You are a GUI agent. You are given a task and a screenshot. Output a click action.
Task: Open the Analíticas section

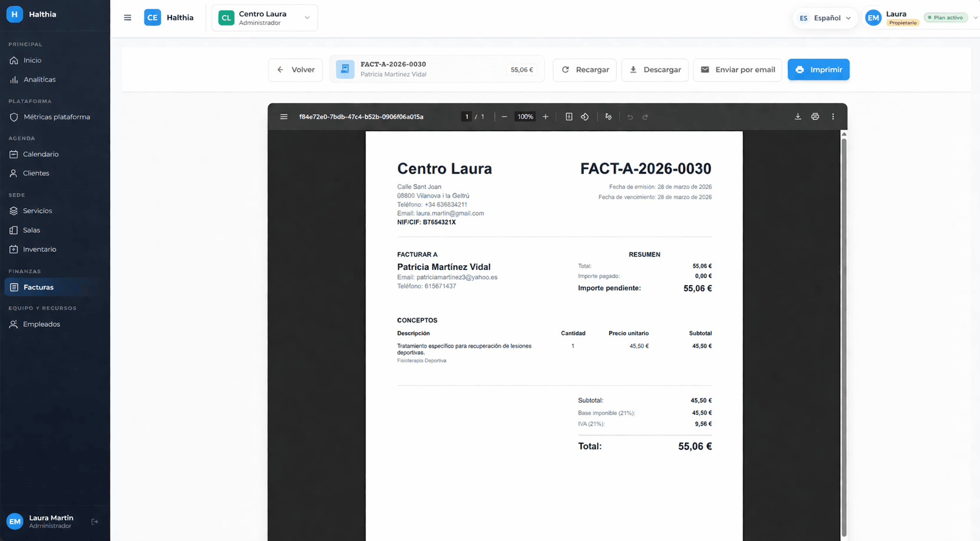[x=39, y=80]
